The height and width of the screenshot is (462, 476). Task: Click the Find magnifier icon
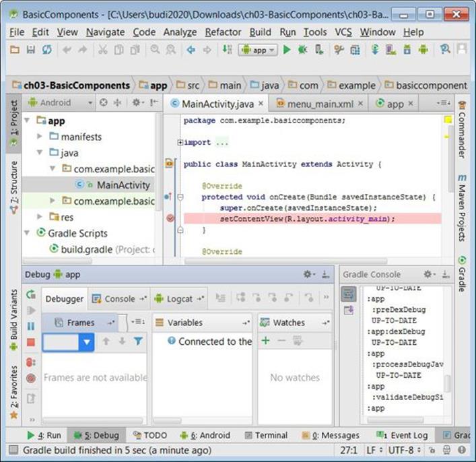pyautogui.click(x=155, y=49)
